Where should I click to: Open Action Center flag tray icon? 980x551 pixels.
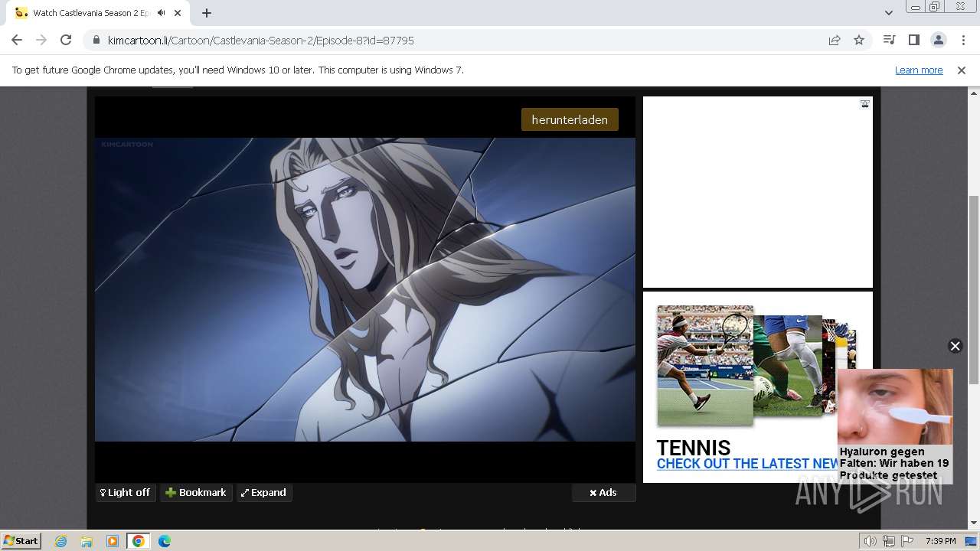tap(907, 541)
